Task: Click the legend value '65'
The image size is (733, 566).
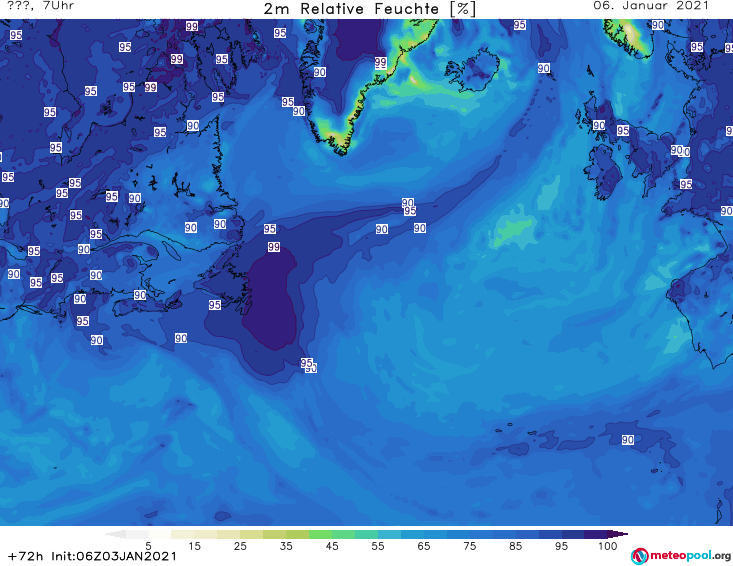Action: coord(424,546)
